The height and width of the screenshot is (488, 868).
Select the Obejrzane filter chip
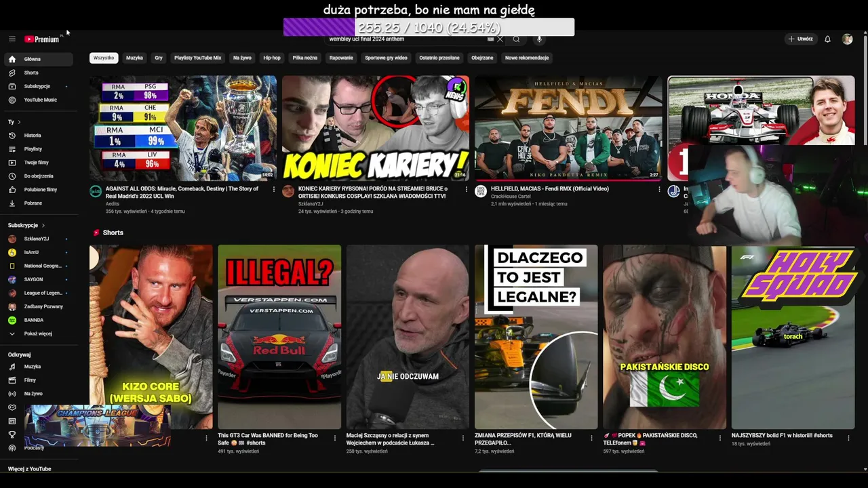coord(482,58)
